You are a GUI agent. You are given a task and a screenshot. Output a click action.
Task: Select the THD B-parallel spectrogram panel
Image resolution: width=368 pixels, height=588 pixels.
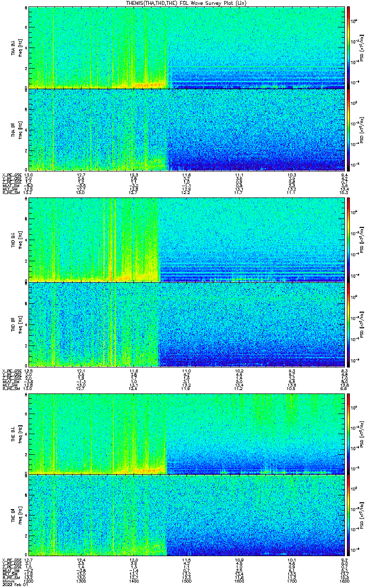point(187,324)
